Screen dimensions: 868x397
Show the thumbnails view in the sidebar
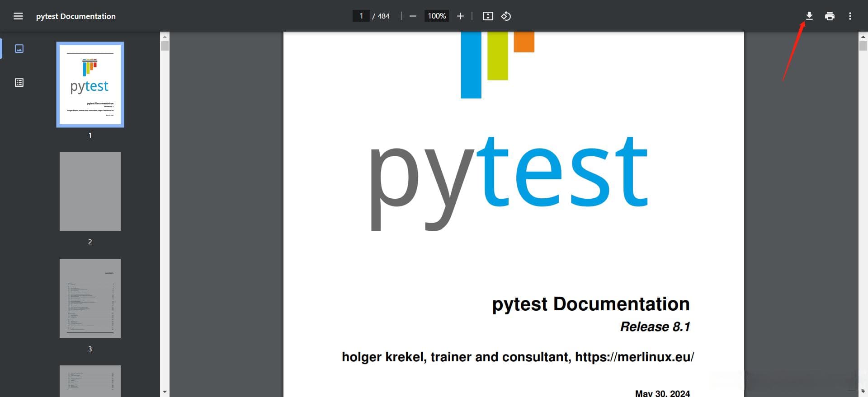(19, 48)
